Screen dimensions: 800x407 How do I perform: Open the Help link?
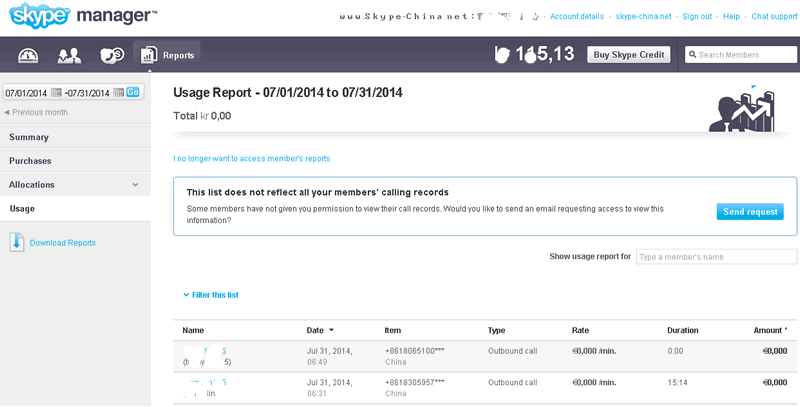pyautogui.click(x=731, y=16)
